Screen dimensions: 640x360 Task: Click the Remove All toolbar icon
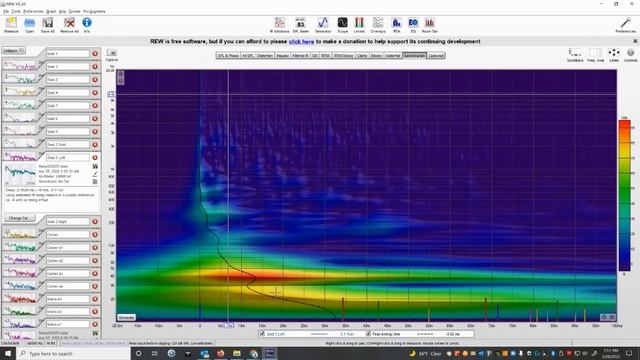click(69, 25)
